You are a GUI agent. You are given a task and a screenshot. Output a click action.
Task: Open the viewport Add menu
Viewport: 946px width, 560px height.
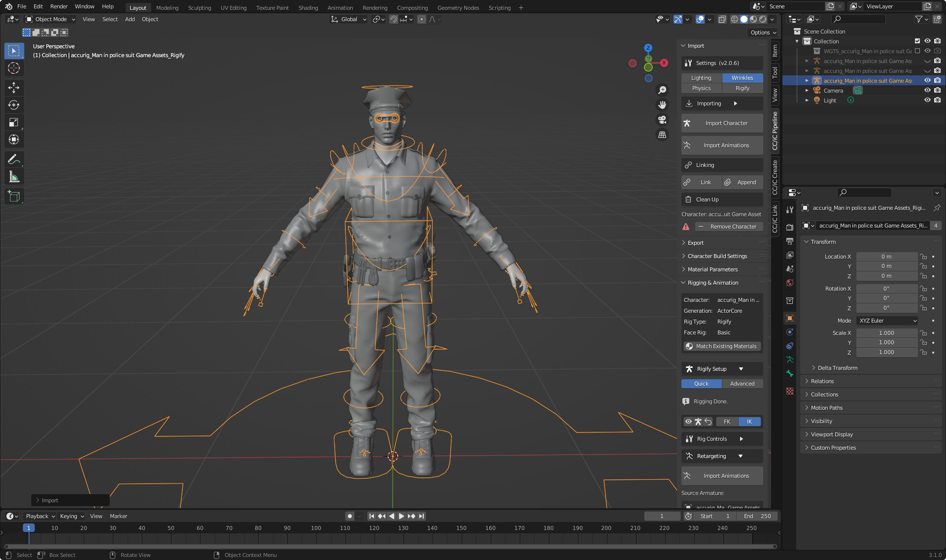(x=130, y=19)
